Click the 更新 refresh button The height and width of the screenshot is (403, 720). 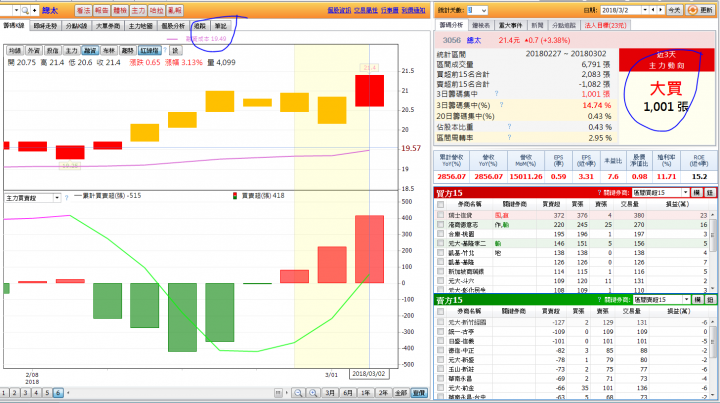[x=701, y=10]
